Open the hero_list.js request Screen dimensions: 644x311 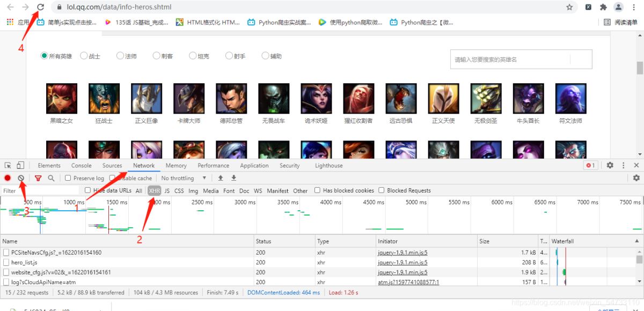[x=24, y=263]
